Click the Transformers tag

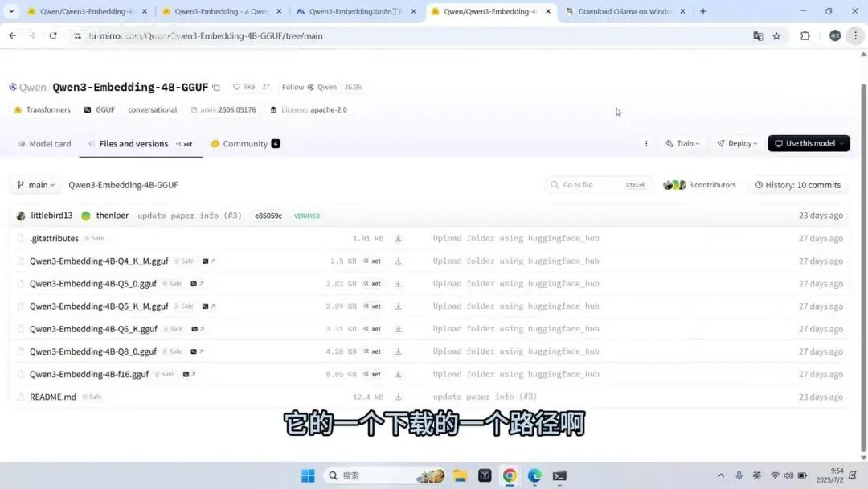pyautogui.click(x=43, y=109)
